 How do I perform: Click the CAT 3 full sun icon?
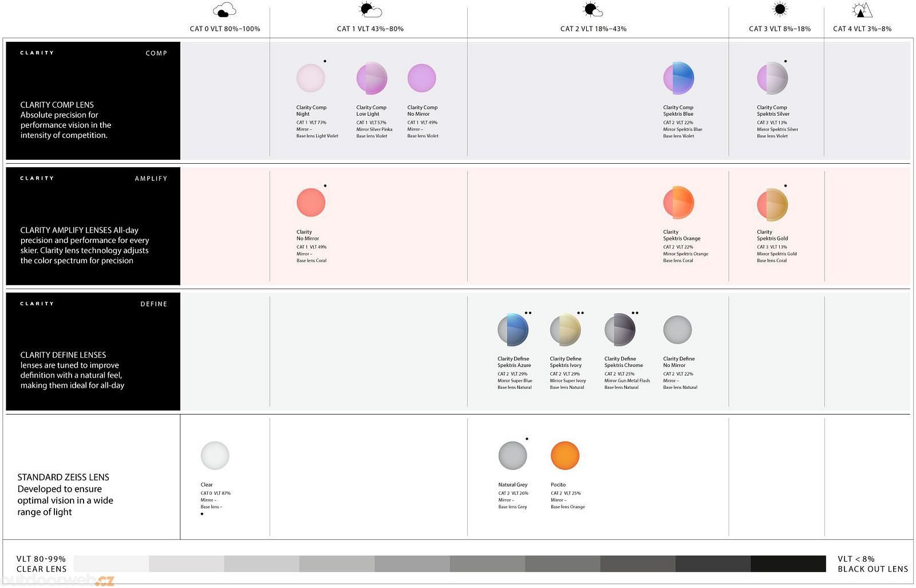point(779,10)
